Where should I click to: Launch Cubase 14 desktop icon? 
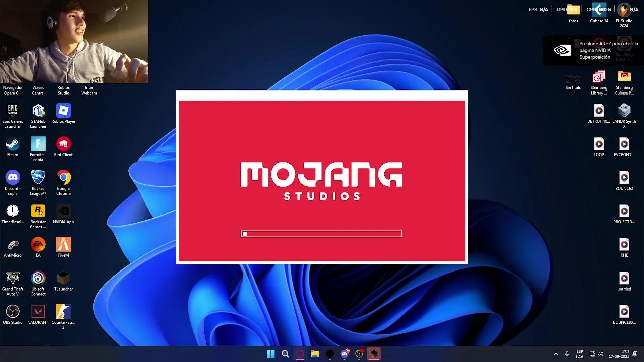[599, 13]
